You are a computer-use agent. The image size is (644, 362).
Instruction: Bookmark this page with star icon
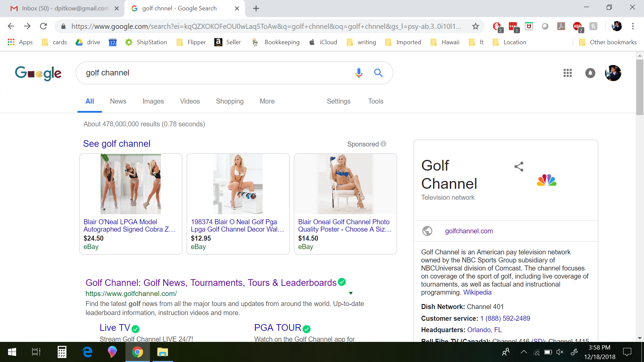click(475, 26)
